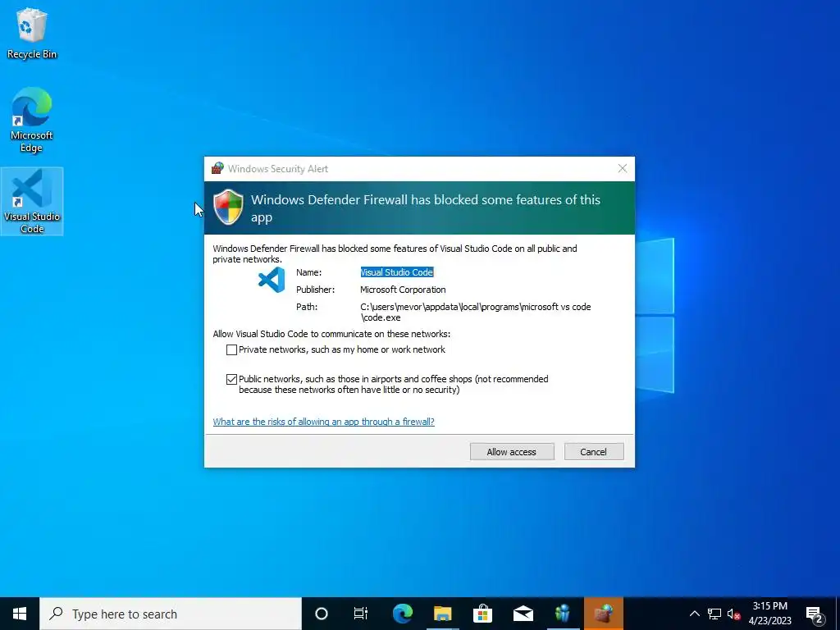This screenshot has height=630, width=840.
Task: Open the Recycle Bin desktop icon
Action: tap(32, 33)
